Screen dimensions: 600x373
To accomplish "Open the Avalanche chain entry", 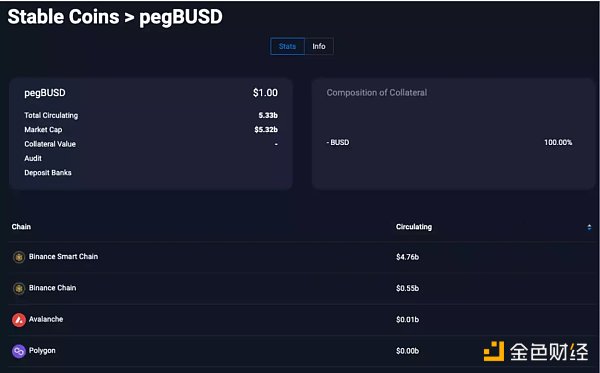I will tap(46, 319).
